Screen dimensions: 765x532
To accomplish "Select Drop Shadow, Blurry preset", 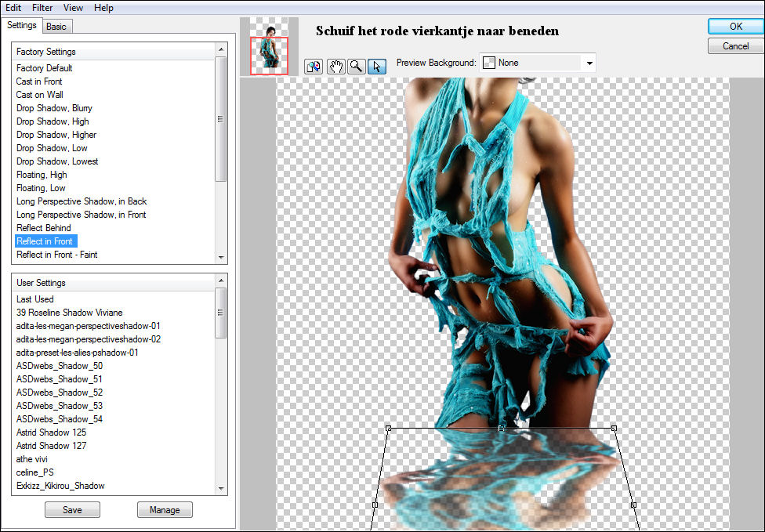I will (x=54, y=108).
